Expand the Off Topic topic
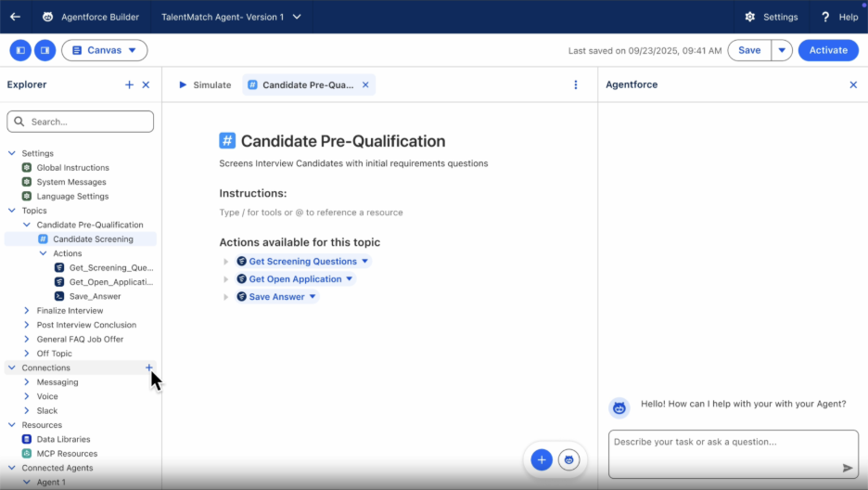Viewport: 868px width, 490px height. [27, 354]
